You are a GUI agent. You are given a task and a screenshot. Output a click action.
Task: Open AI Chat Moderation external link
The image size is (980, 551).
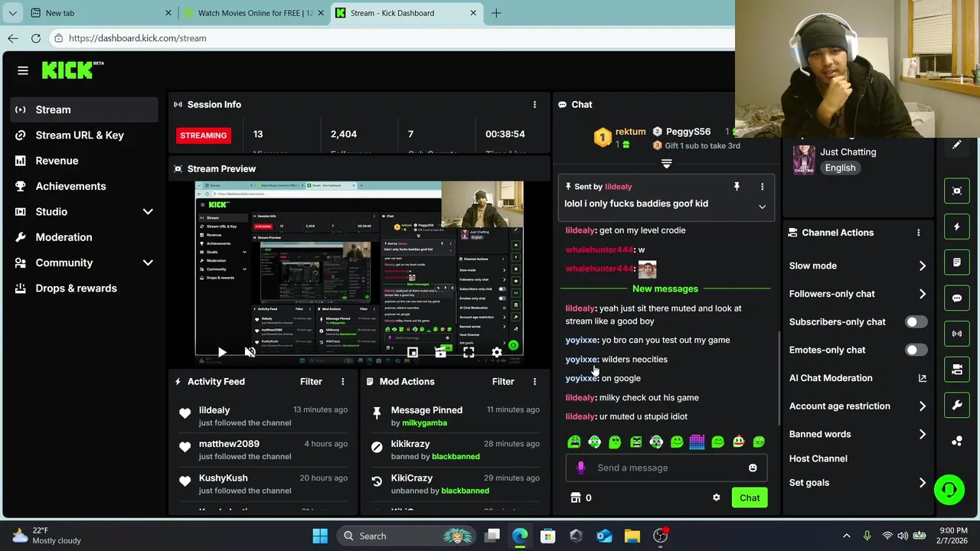click(x=922, y=378)
